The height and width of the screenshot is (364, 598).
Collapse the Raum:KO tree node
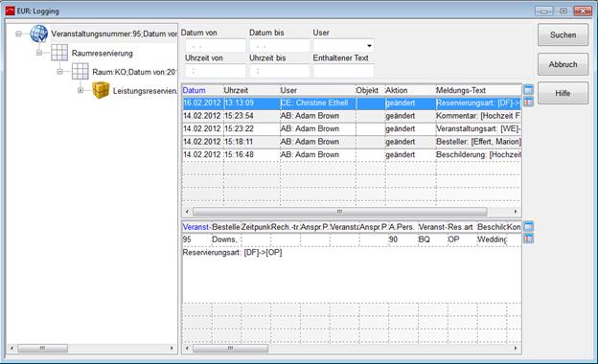tap(59, 72)
